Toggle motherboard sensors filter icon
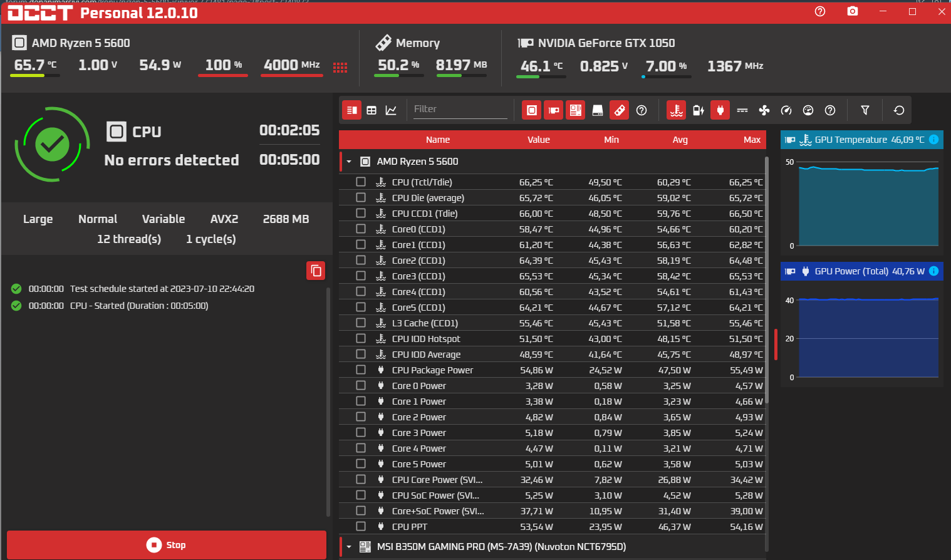951x560 pixels. tap(576, 110)
